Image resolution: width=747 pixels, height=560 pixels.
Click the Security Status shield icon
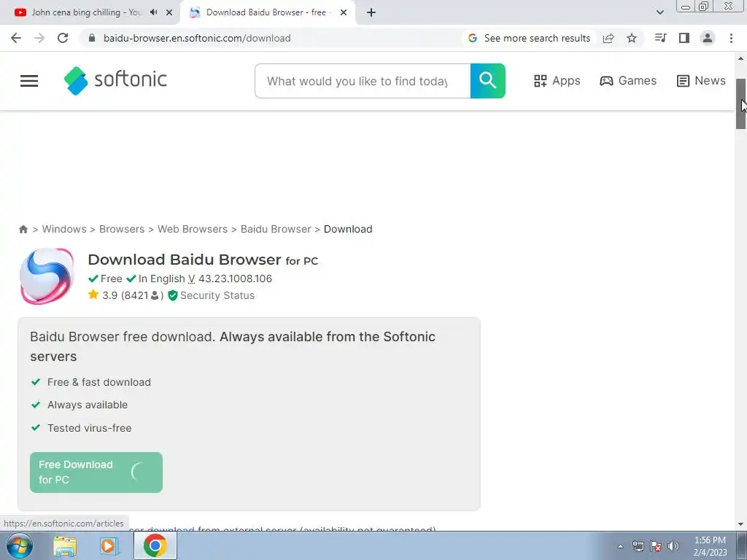click(x=172, y=296)
